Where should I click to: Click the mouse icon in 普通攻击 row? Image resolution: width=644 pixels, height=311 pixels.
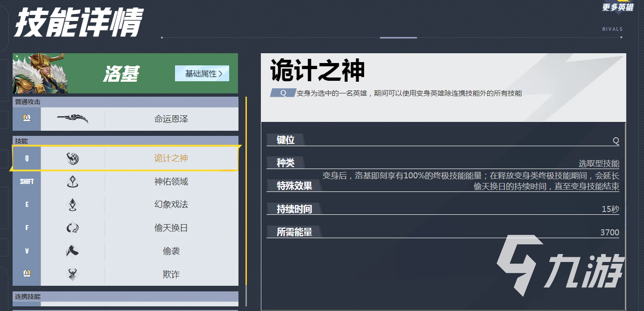tap(27, 119)
